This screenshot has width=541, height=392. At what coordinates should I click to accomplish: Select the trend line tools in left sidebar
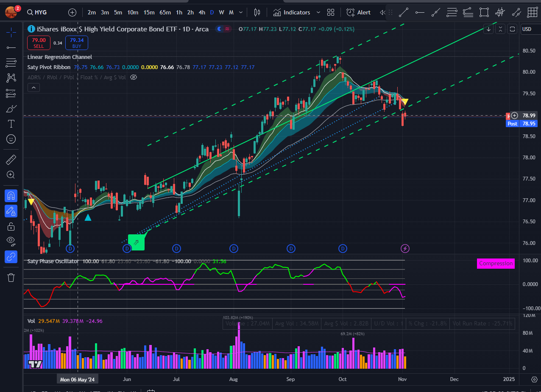[x=11, y=47]
